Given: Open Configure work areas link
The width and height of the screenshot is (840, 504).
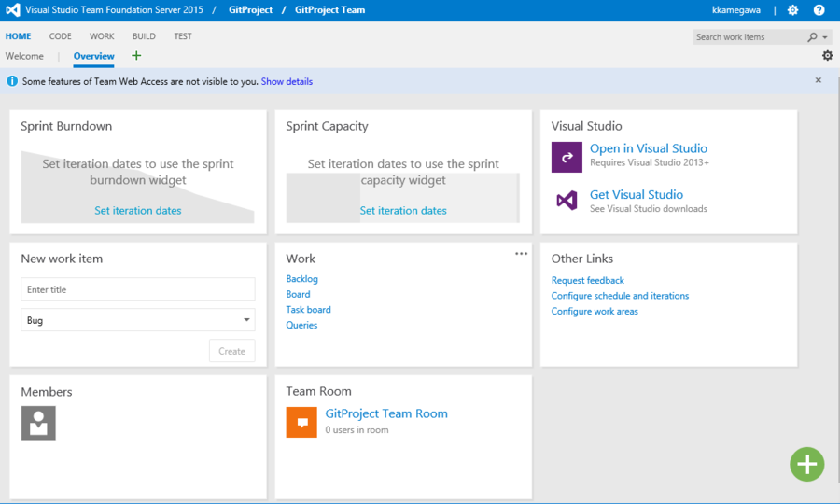Looking at the screenshot, I should pos(595,311).
